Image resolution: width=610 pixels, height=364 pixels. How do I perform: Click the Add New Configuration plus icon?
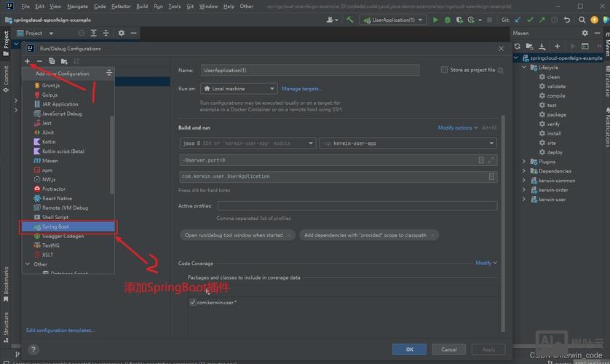tap(28, 61)
